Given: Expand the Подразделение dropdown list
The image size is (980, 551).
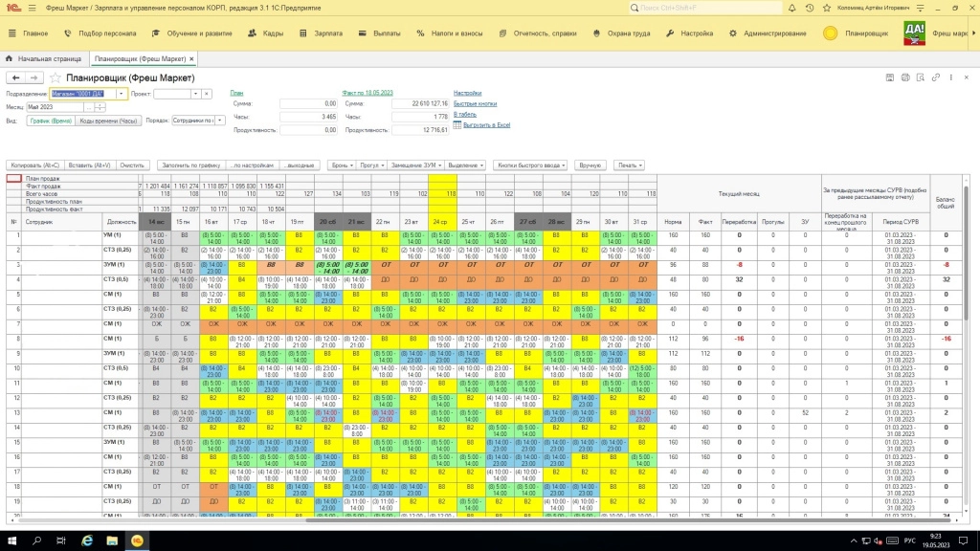Looking at the screenshot, I should click(122, 94).
